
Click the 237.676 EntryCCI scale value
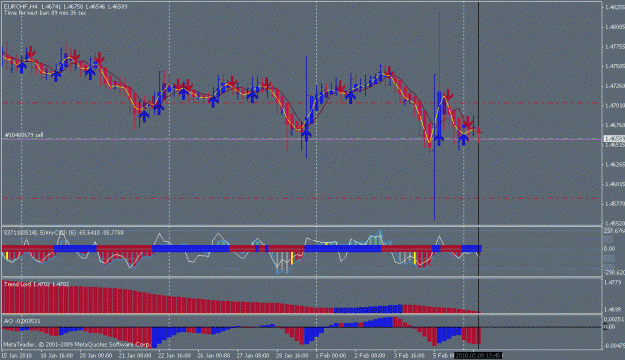coord(614,231)
